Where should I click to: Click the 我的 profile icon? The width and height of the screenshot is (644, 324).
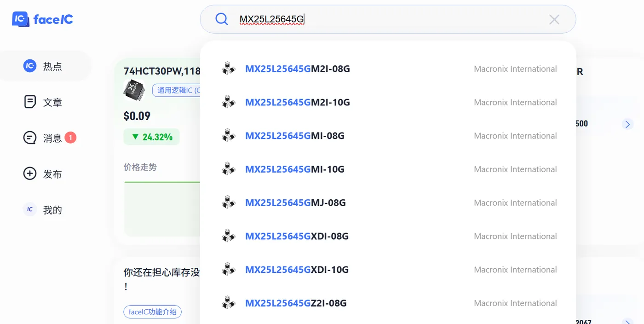(x=30, y=209)
